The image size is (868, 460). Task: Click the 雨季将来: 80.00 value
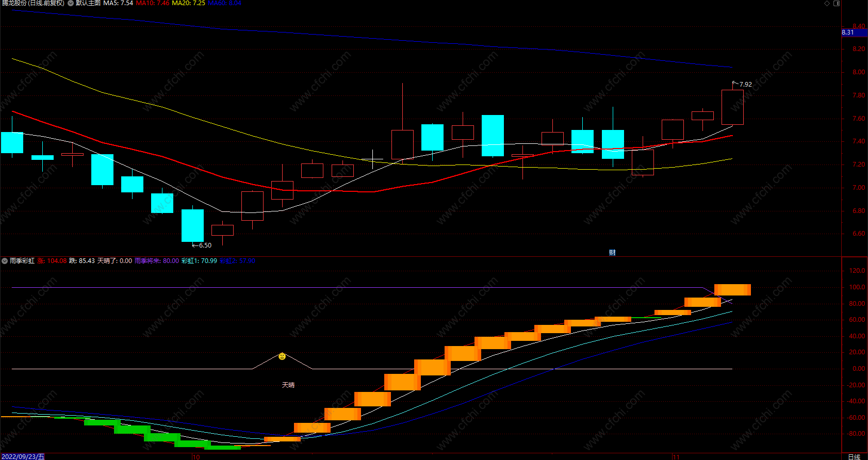[157, 261]
